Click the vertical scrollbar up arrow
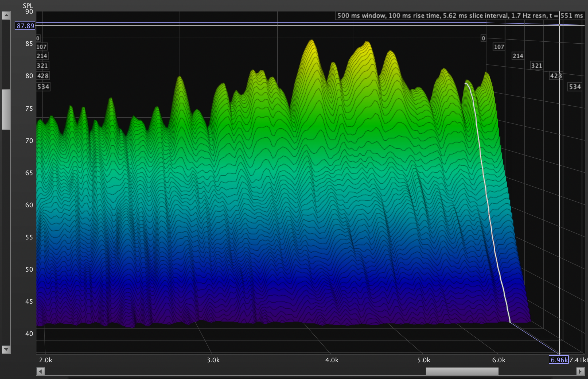This screenshot has height=379, width=588. 6,15
